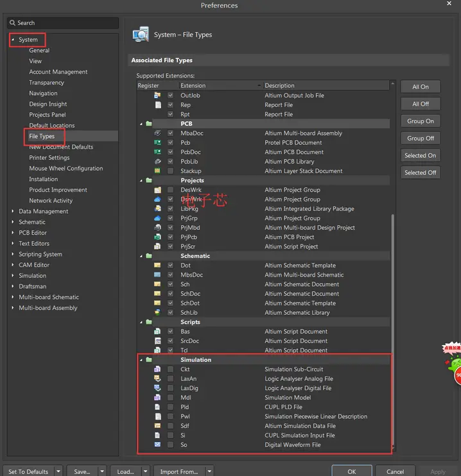This screenshot has width=461, height=476.
Task: Open the Import From dropdown arrow
Action: [209, 471]
